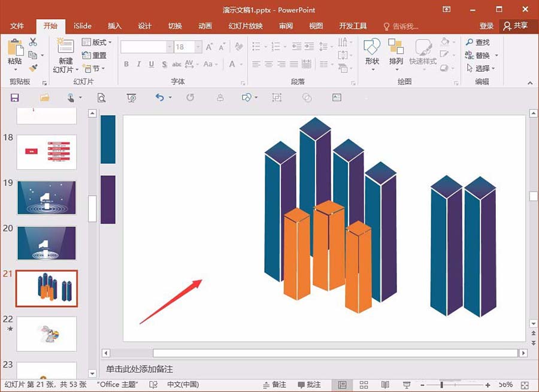Switch to the Animations tab

click(205, 26)
